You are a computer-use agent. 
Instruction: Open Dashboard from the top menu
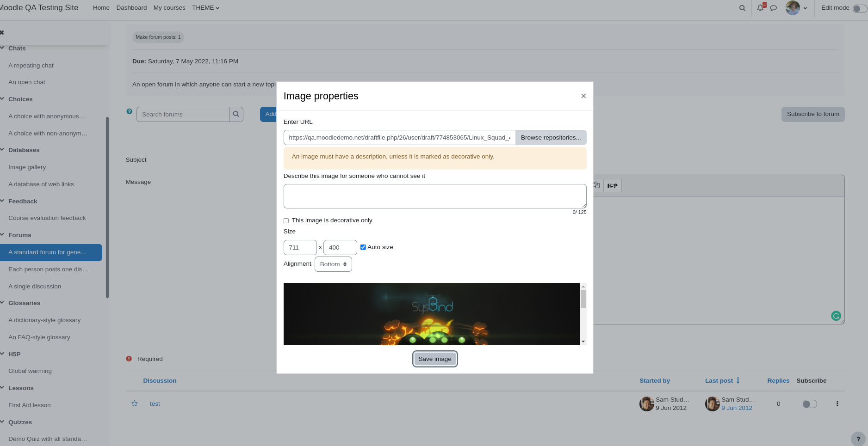pyautogui.click(x=131, y=8)
